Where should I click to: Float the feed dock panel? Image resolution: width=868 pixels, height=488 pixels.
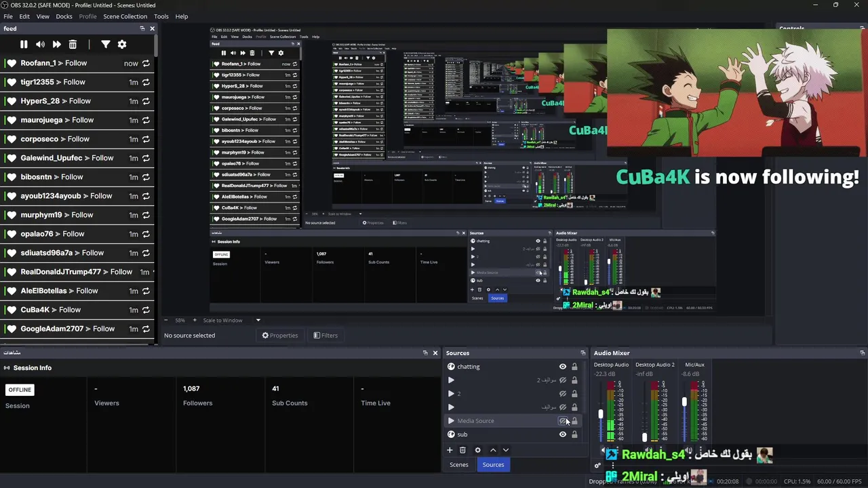(142, 28)
